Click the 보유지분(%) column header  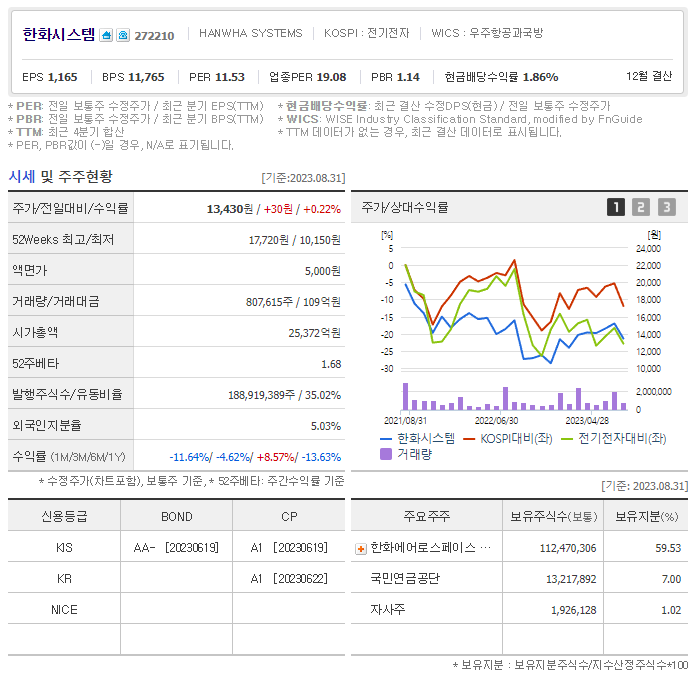pyautogui.click(x=646, y=517)
